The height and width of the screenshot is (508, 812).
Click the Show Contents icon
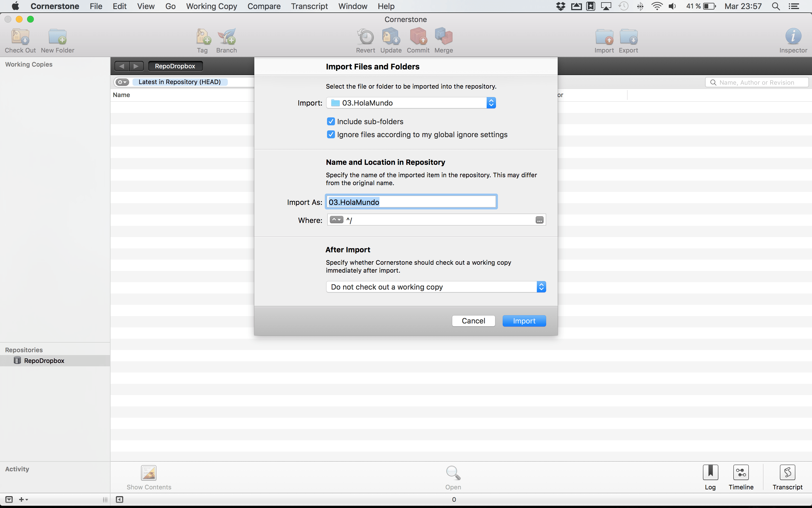point(149,473)
